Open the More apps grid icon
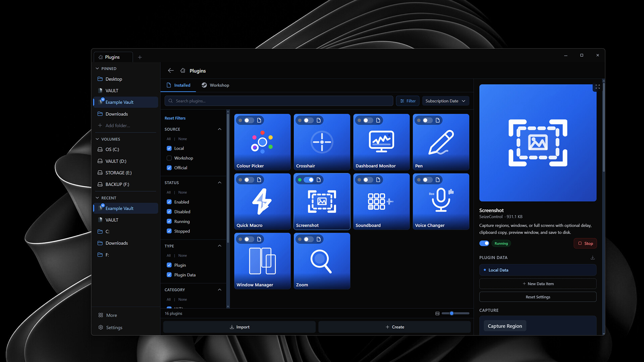644x362 pixels. pos(101,315)
